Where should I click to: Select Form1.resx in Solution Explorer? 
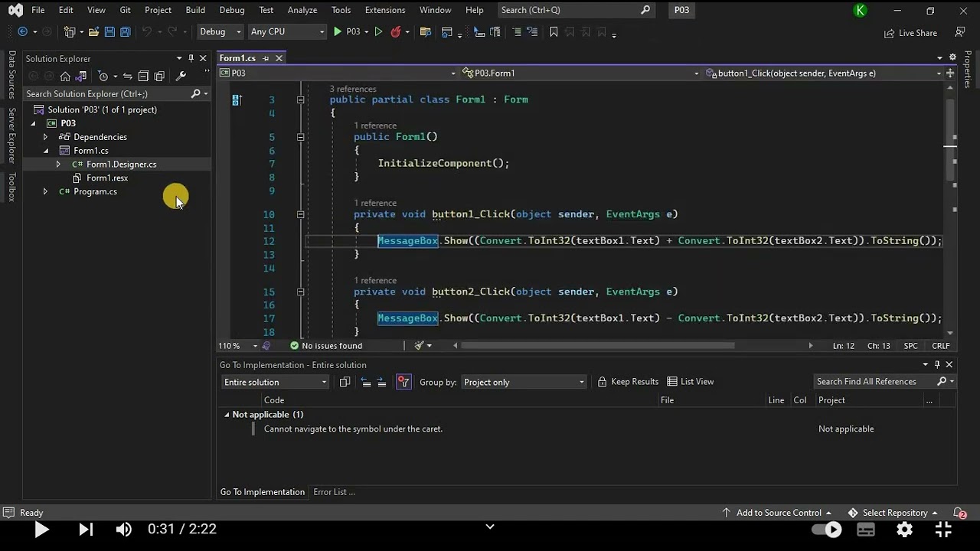pyautogui.click(x=107, y=178)
